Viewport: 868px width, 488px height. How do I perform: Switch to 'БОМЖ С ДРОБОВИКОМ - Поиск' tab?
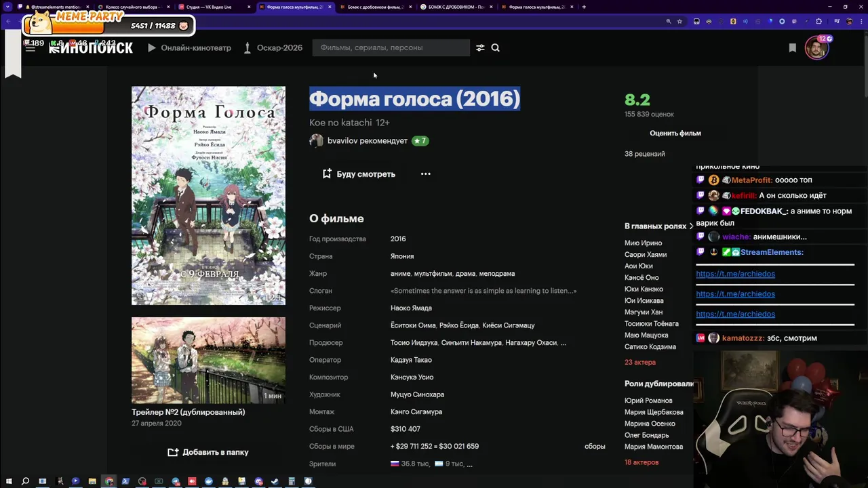456,7
